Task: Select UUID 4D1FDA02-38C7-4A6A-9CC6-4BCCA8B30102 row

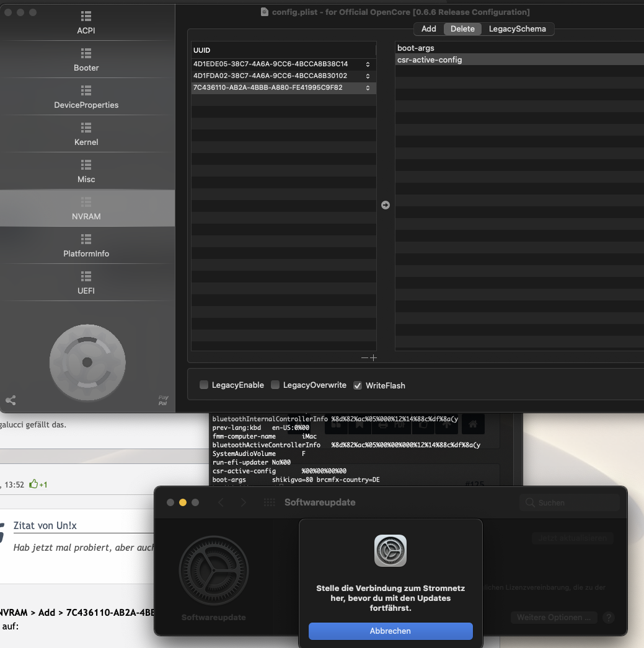Action: (x=283, y=76)
